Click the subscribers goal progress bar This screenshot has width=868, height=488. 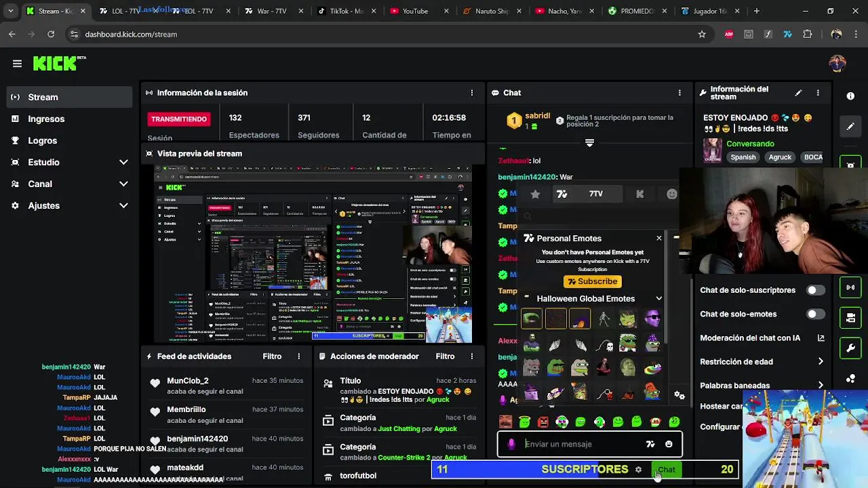tap(585, 470)
